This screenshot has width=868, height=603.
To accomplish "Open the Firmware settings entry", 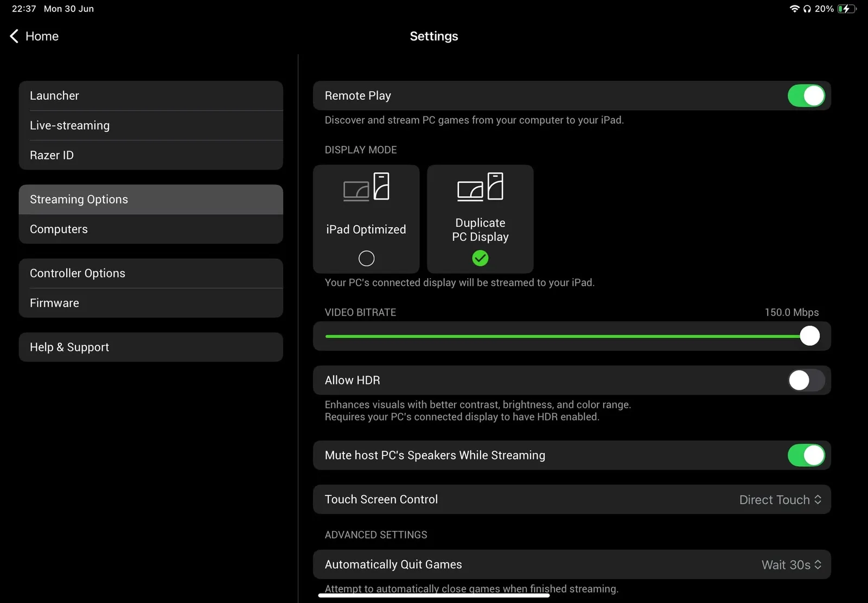I will click(151, 303).
